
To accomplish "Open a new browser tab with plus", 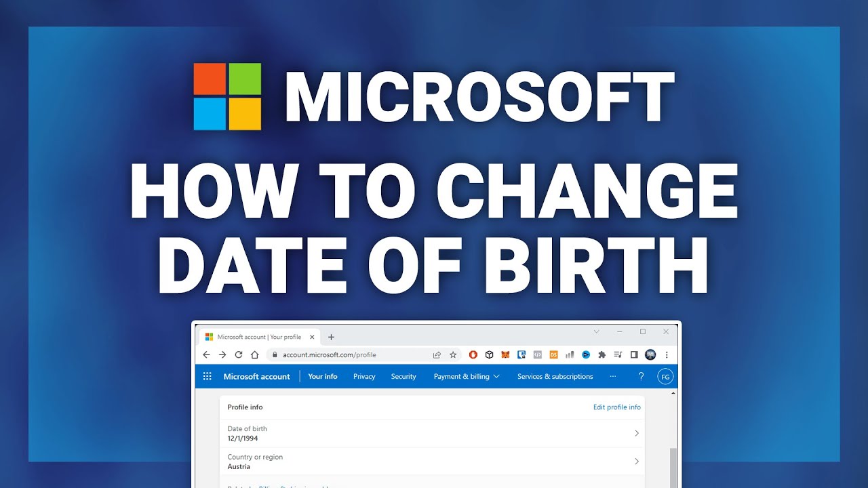I will click(331, 337).
